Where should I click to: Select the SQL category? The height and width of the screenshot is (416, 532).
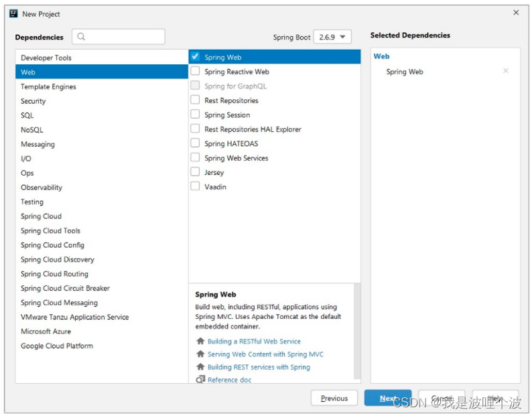101,115
